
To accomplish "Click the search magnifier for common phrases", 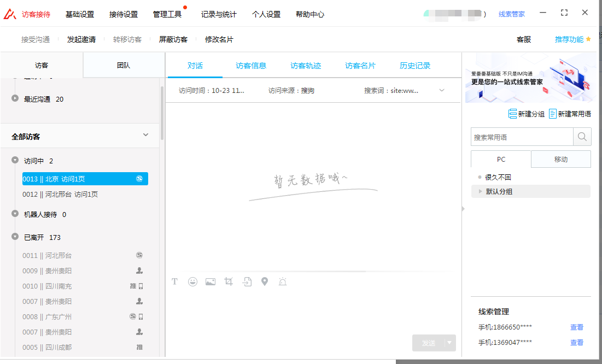I will click(x=582, y=137).
